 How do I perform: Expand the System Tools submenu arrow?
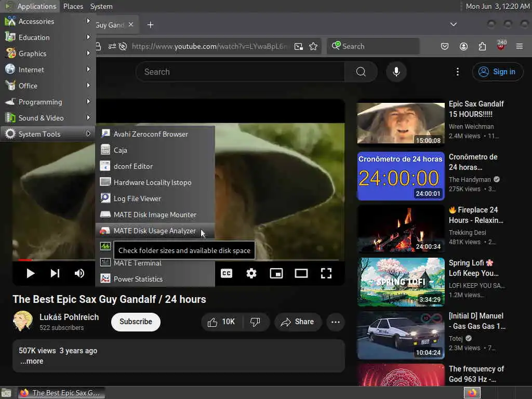pos(88,134)
